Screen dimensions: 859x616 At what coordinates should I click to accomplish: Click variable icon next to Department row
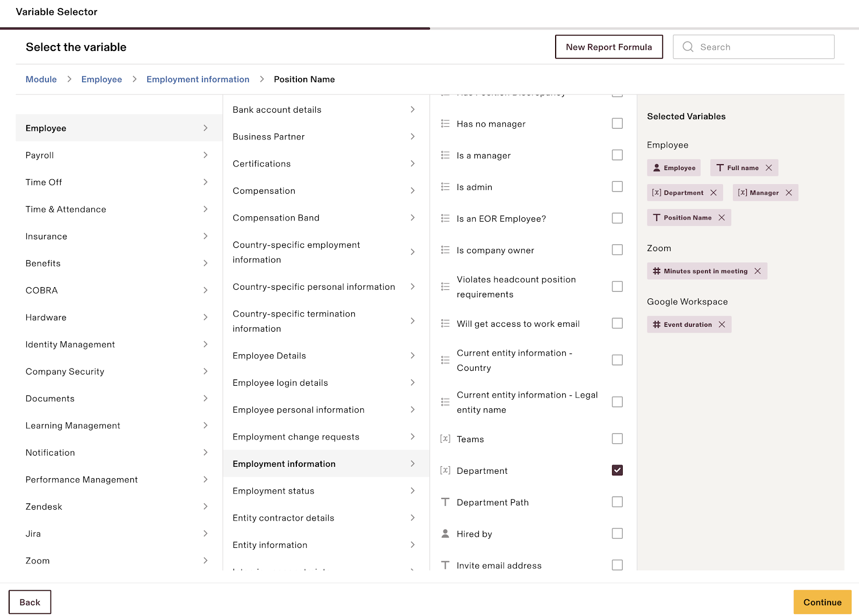pyautogui.click(x=445, y=471)
